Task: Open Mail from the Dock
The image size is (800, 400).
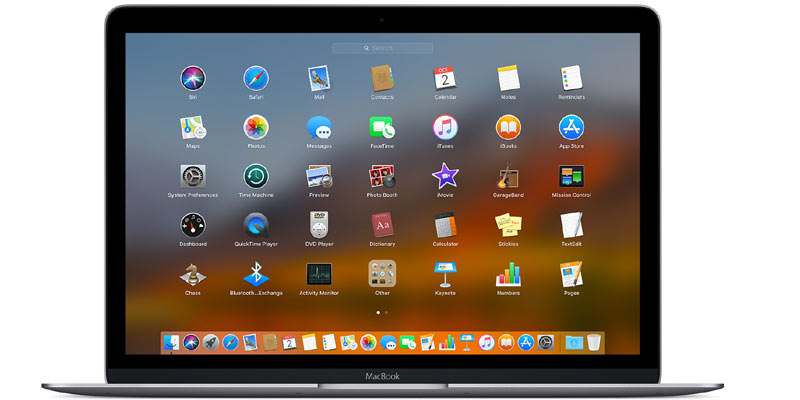Action: [x=250, y=342]
